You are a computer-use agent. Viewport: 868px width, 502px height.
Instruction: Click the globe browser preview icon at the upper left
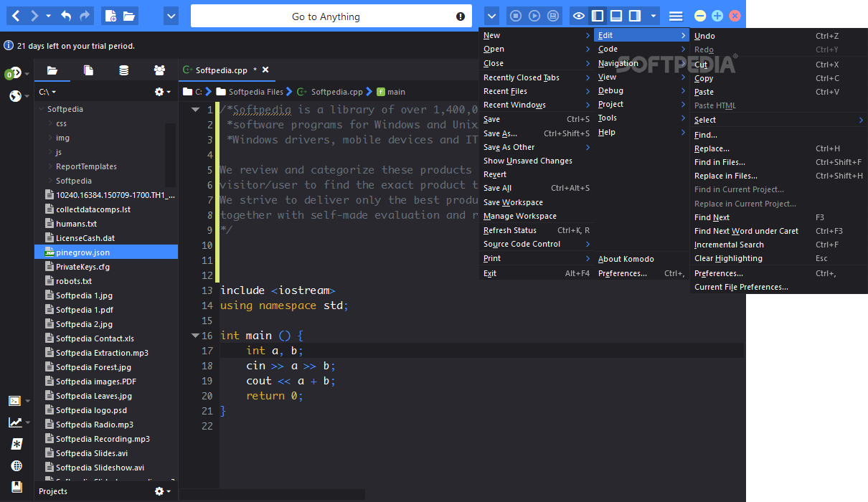(15, 95)
